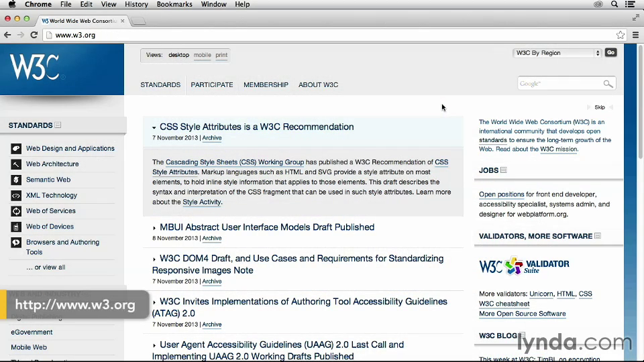644x362 pixels.
Task: Open the Mobile Web link
Action: [29, 347]
